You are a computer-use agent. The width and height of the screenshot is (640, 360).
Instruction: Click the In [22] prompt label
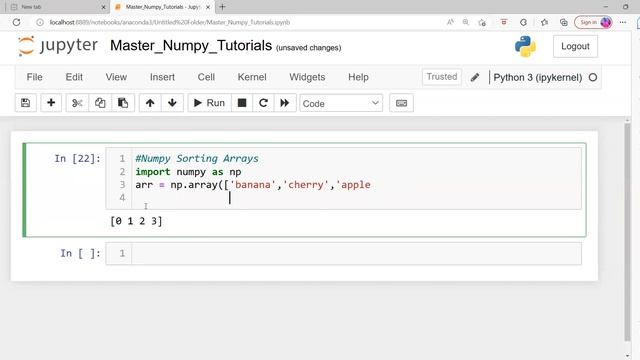(78, 158)
